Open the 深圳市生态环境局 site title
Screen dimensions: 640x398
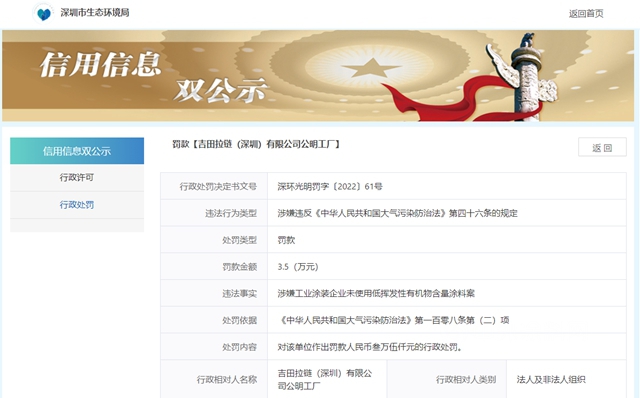coord(95,13)
